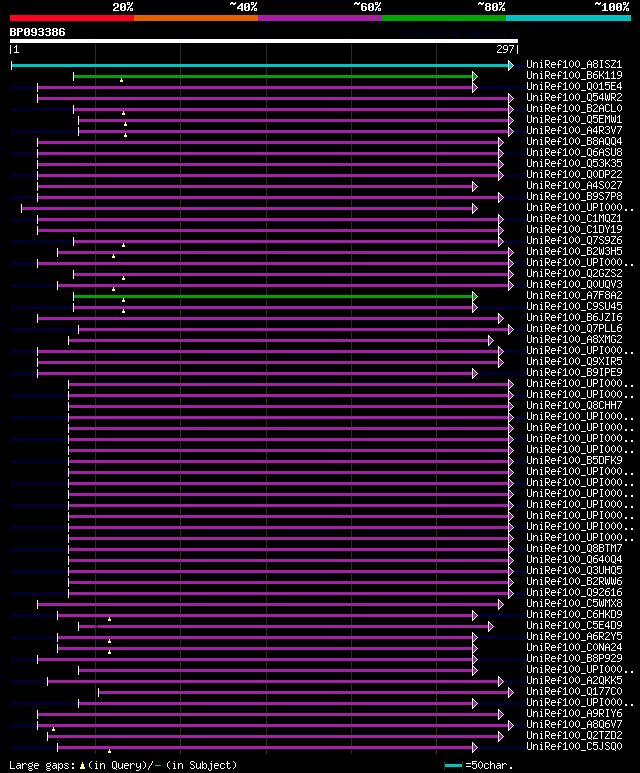Screen dimensions: 640x773
Task: Click the alignment bar for UniRef100_Q177C0
Action: (306, 693)
